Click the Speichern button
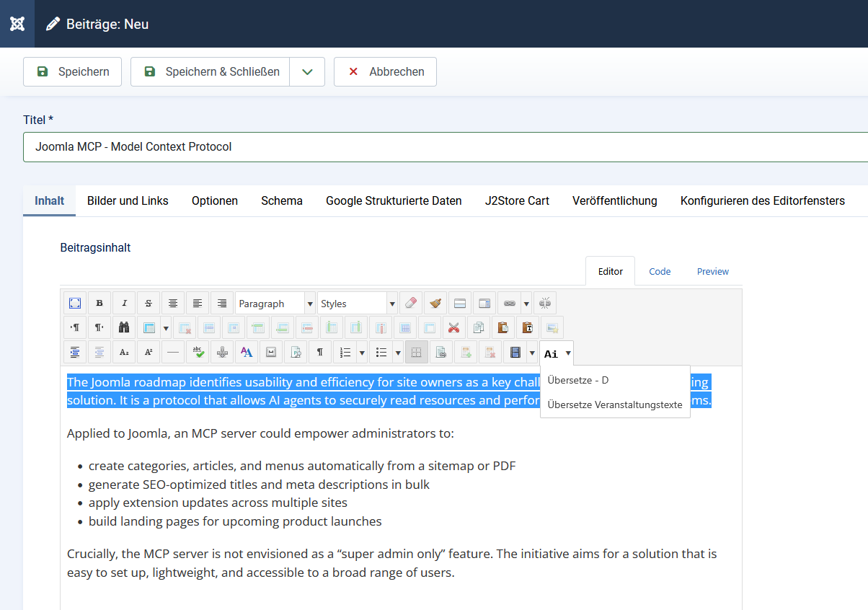This screenshot has width=868, height=610. (x=72, y=71)
